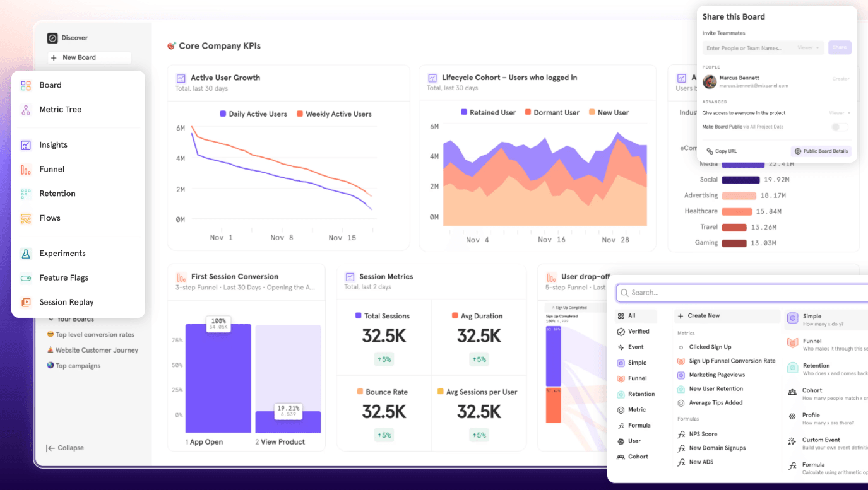The height and width of the screenshot is (490, 868).
Task: Click the Retained User color swatch
Action: pos(464,112)
